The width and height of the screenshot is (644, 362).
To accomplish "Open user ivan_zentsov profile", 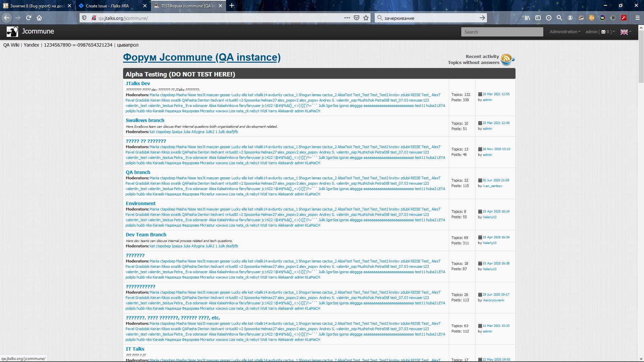I will pyautogui.click(x=492, y=186).
